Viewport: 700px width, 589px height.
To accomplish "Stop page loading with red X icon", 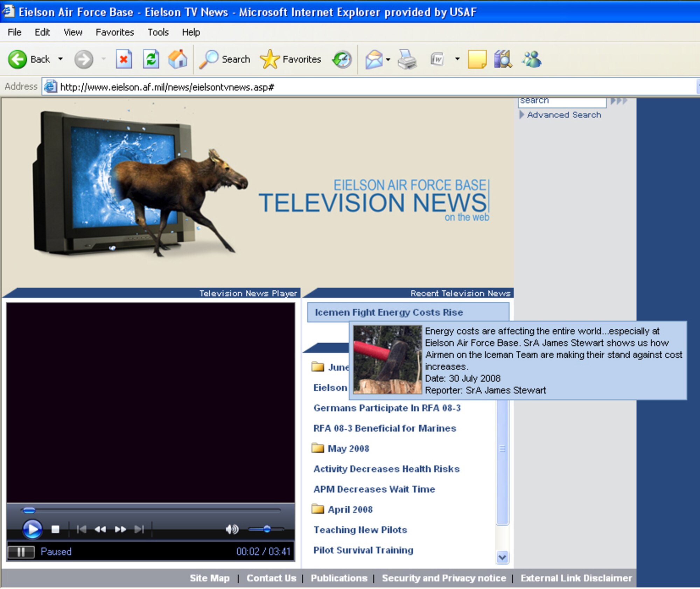I will (x=124, y=59).
